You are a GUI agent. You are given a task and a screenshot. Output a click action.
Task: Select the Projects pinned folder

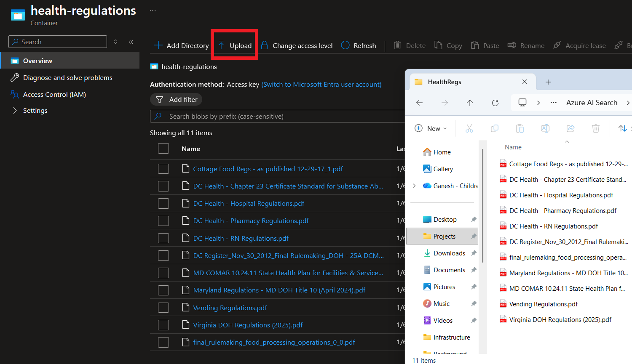click(x=442, y=236)
